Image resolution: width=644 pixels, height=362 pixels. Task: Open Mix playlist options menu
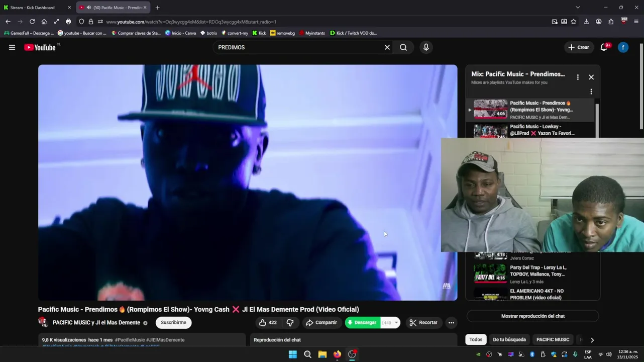click(578, 77)
